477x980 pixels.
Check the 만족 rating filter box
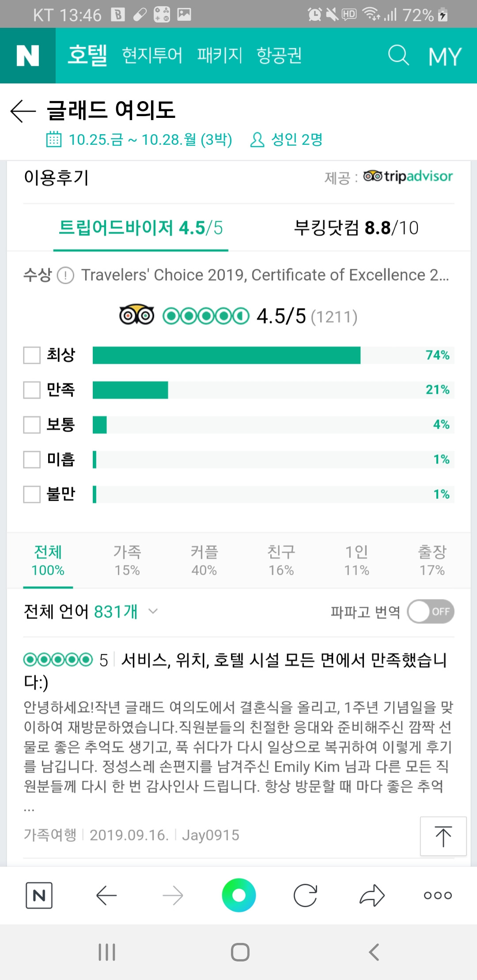click(x=32, y=390)
